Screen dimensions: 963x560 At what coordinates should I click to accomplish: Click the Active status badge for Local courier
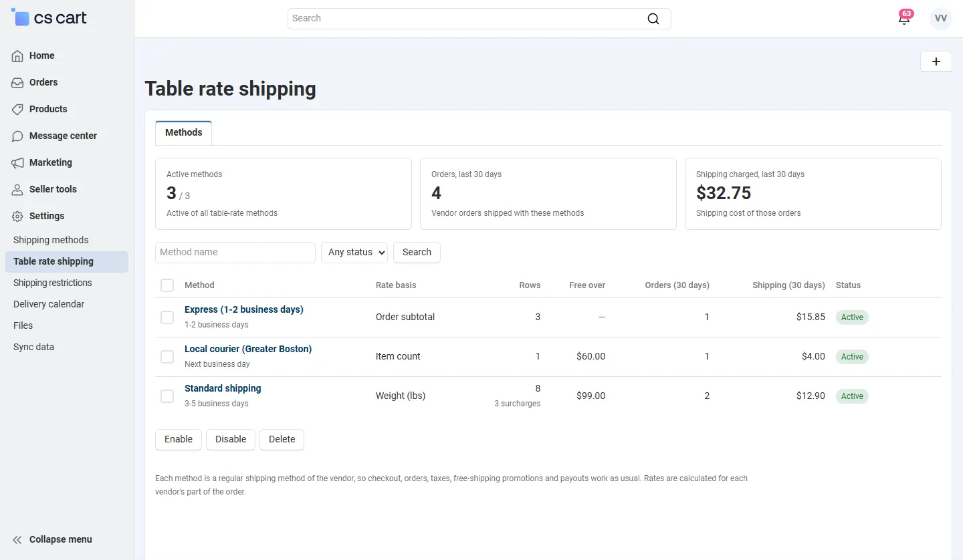[852, 357]
